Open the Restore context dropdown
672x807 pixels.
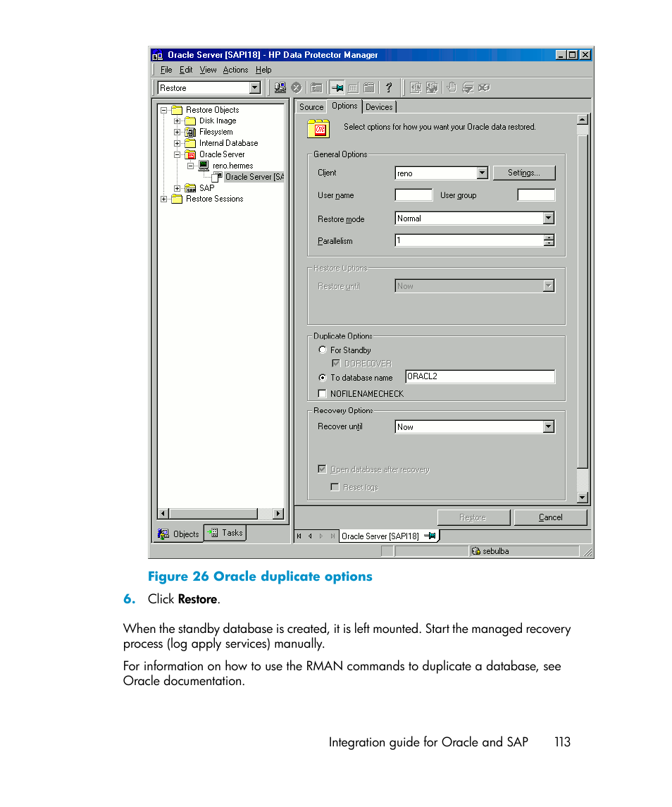click(255, 88)
